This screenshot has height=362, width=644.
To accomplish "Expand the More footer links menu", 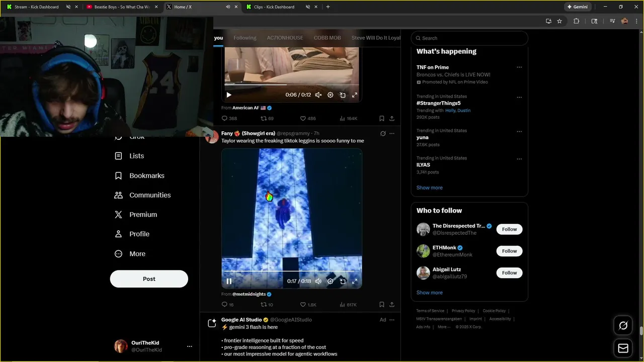I will [x=444, y=327].
